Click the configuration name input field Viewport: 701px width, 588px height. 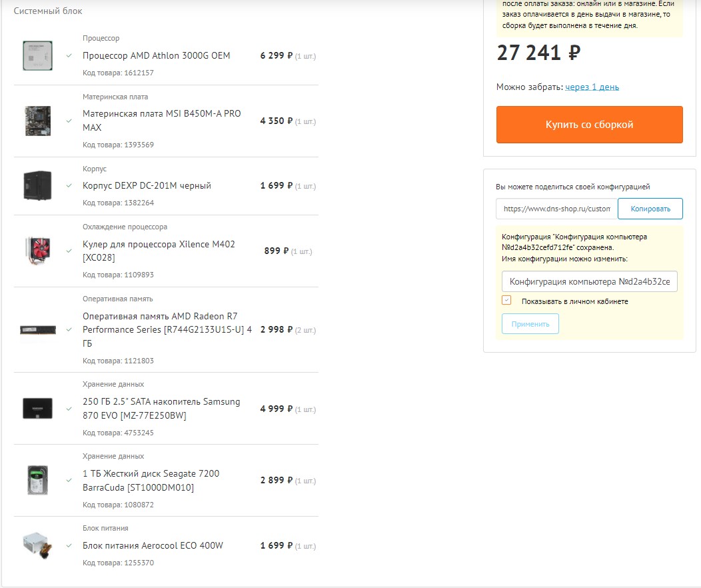click(589, 282)
